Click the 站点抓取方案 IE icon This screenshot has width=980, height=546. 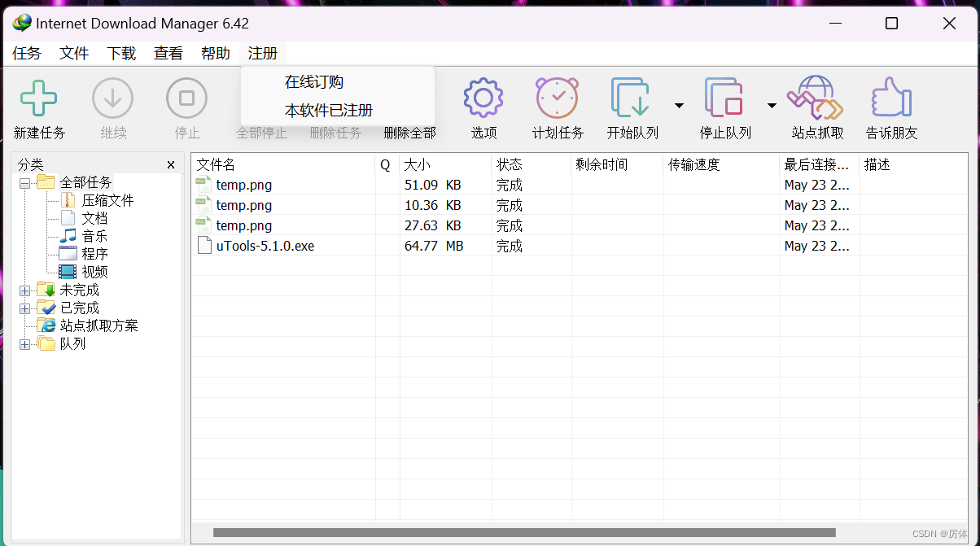[46, 325]
